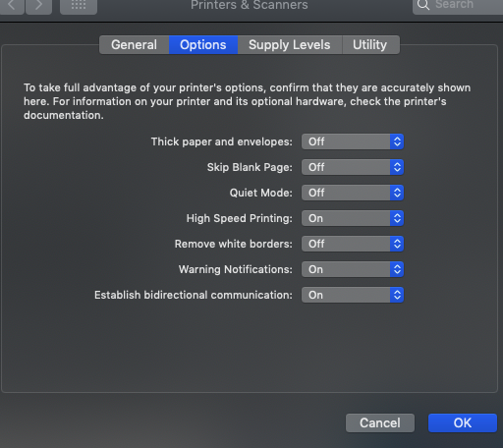Click the High Speed Printing stepper arrows
Viewport: 503px width, 448px height.
click(397, 218)
